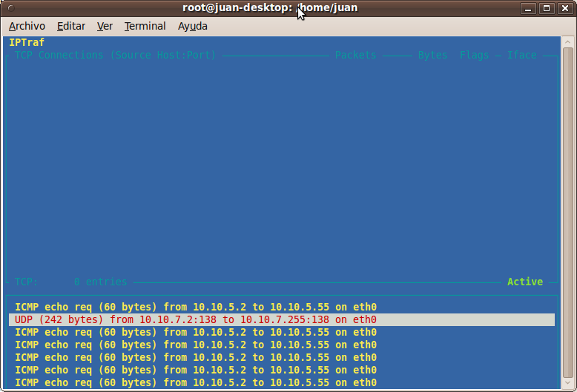Open the Archivo menu
This screenshot has width=577, height=392.
[x=27, y=26]
